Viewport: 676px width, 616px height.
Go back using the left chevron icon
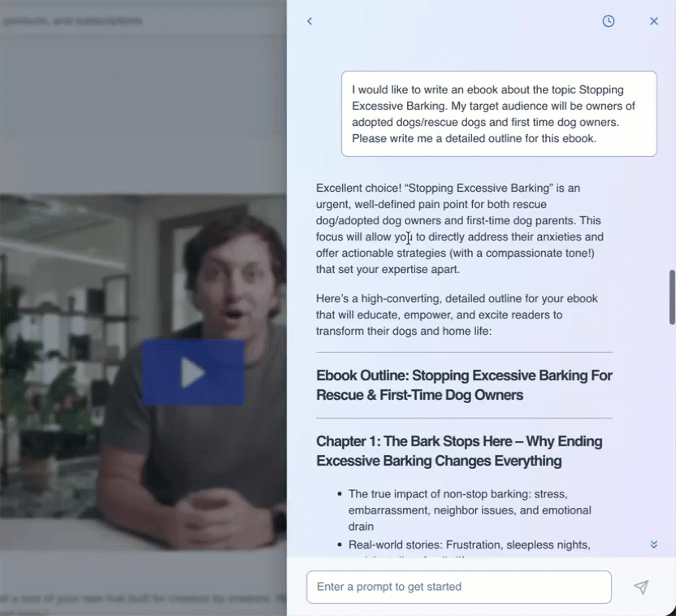coord(310,21)
